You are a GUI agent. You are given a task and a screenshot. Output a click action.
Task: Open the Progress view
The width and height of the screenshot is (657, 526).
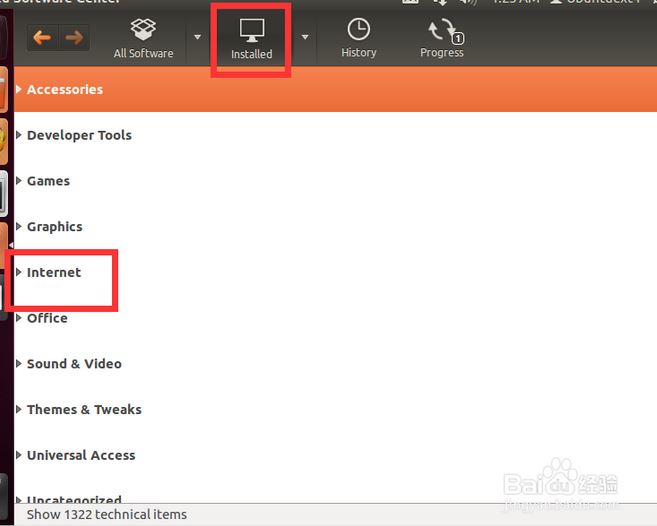tap(442, 38)
